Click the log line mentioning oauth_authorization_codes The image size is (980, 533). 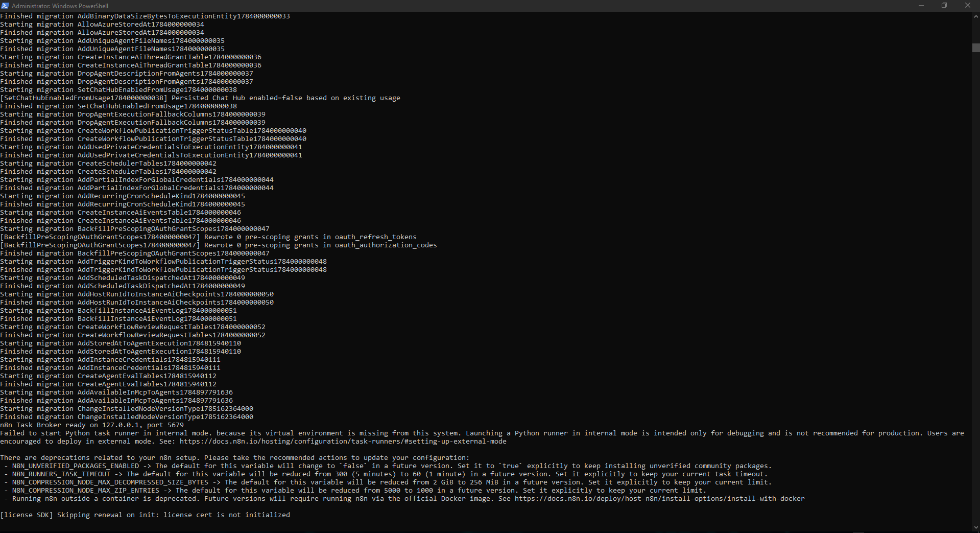tap(219, 245)
